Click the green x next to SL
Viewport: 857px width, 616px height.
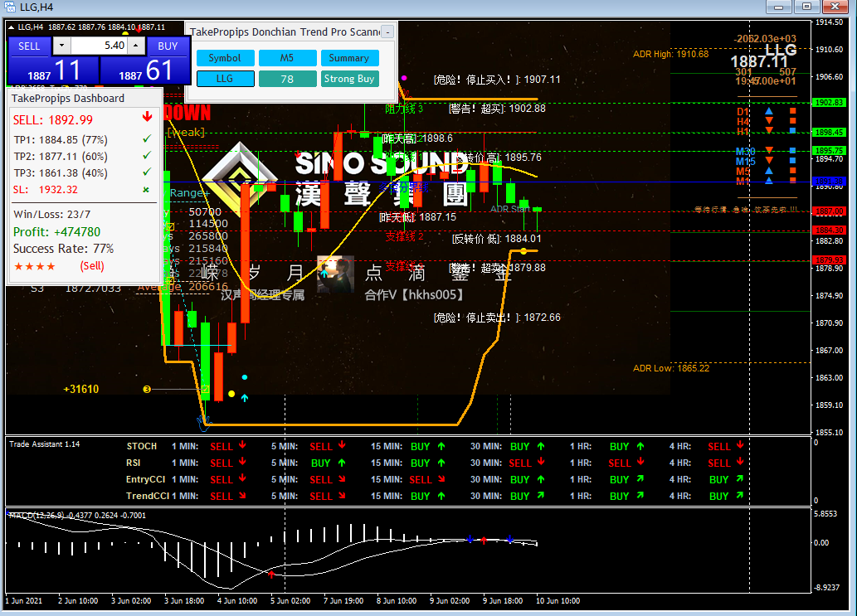146,190
